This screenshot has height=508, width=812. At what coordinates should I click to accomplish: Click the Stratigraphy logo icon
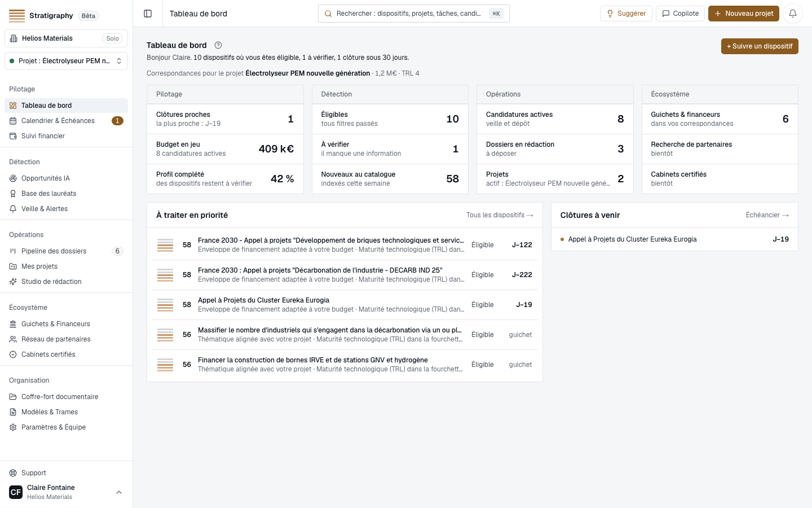[x=17, y=16]
